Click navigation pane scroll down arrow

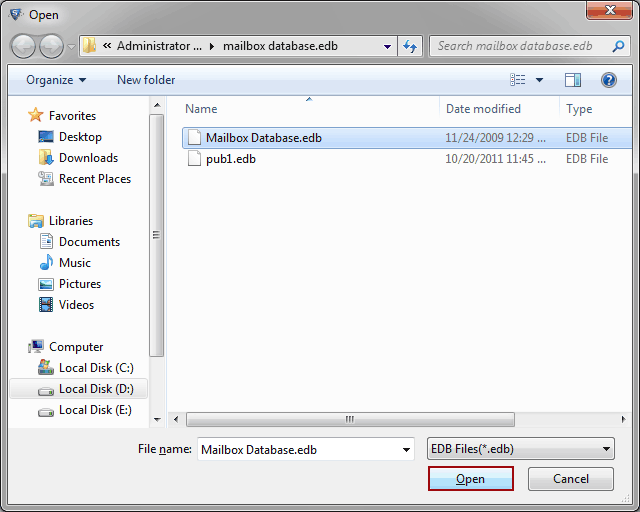click(157, 419)
